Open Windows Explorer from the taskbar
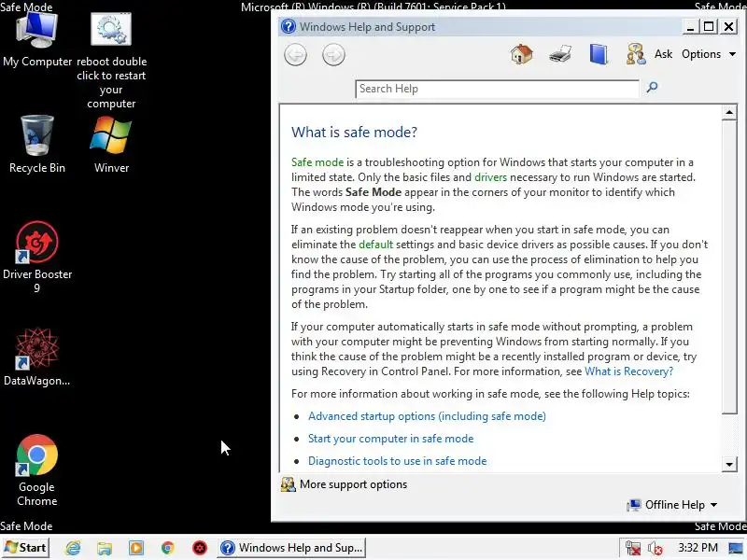Screen dimensions: 747x560 105,548
